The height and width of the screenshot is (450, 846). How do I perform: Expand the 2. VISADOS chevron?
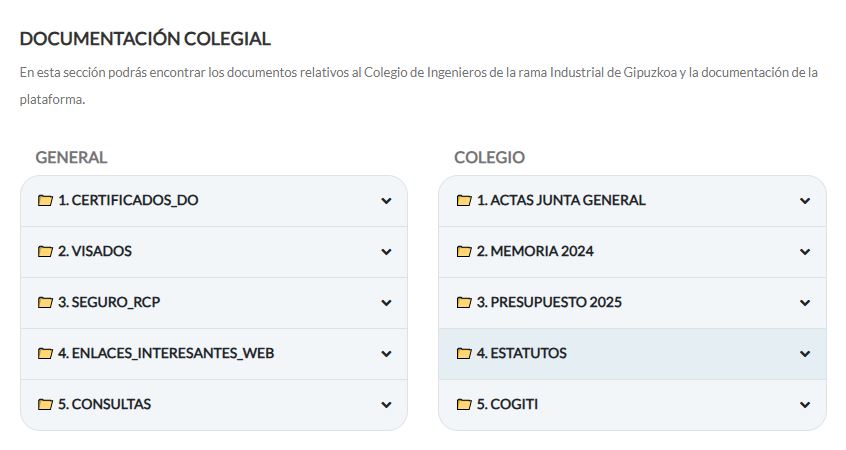point(386,252)
